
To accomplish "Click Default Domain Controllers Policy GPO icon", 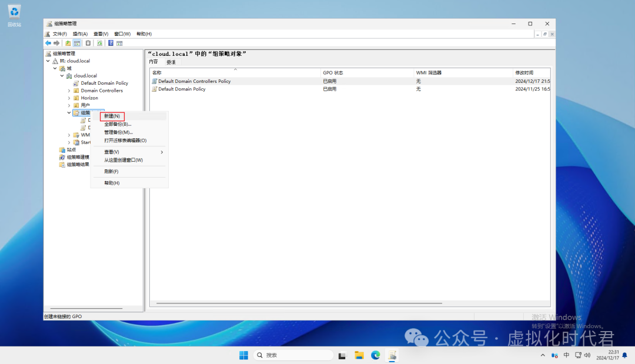I will coord(155,81).
